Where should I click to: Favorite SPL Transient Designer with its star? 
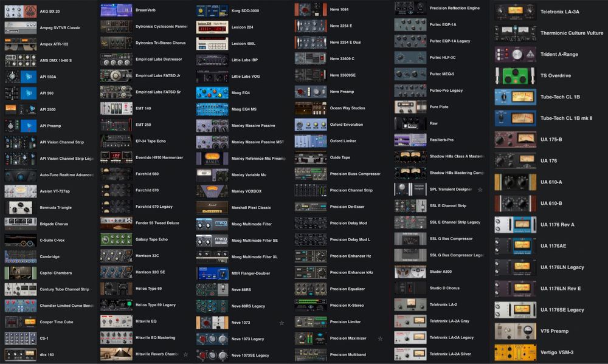tap(480, 190)
